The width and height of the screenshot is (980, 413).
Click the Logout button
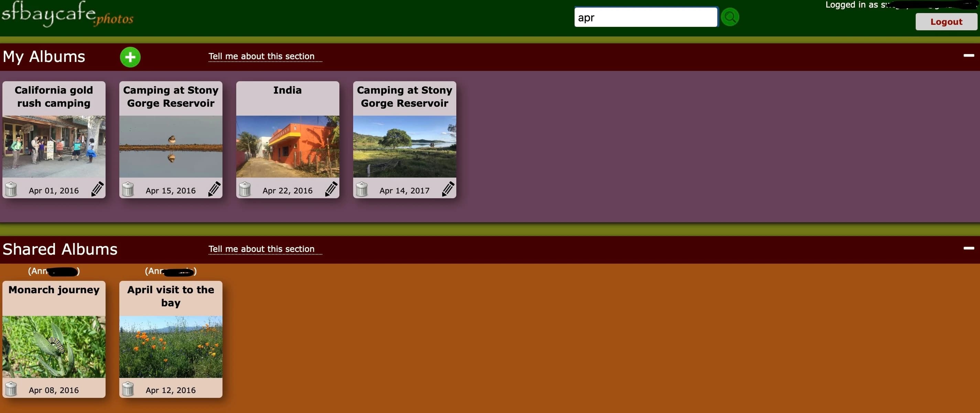[946, 22]
